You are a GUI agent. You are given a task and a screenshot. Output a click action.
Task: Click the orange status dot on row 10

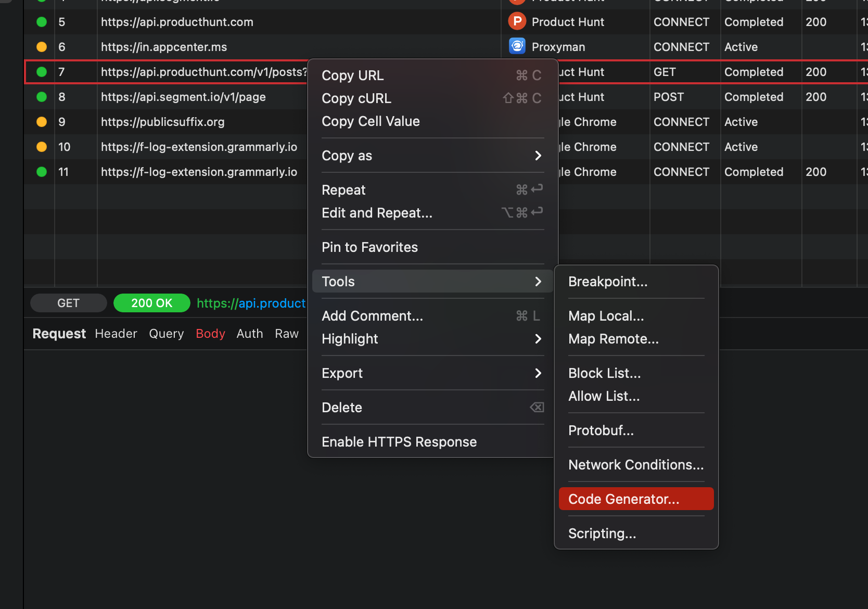[x=41, y=147]
